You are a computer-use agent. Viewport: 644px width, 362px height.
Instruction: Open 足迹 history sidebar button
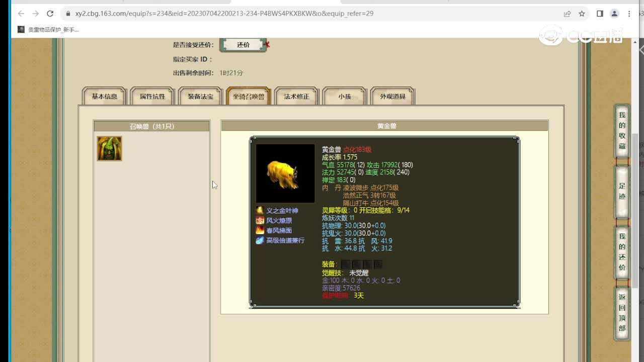(x=622, y=192)
